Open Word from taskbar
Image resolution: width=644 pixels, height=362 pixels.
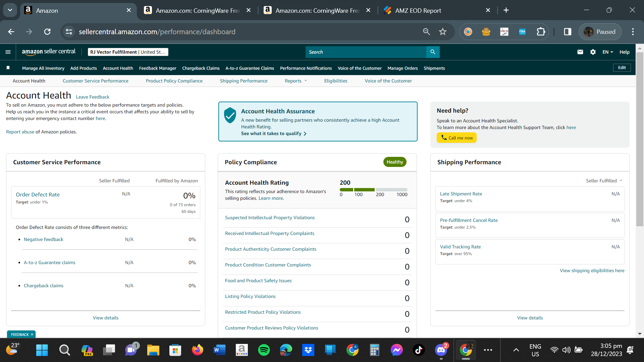point(220,350)
